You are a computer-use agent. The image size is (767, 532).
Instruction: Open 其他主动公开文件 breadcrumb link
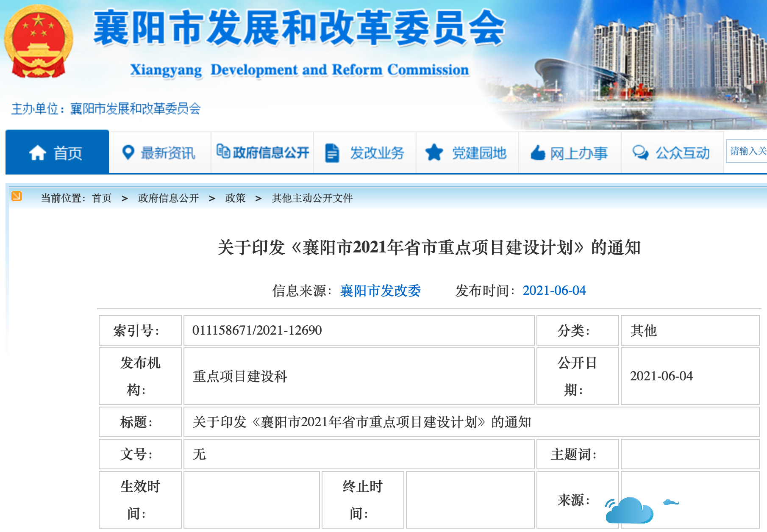click(312, 198)
